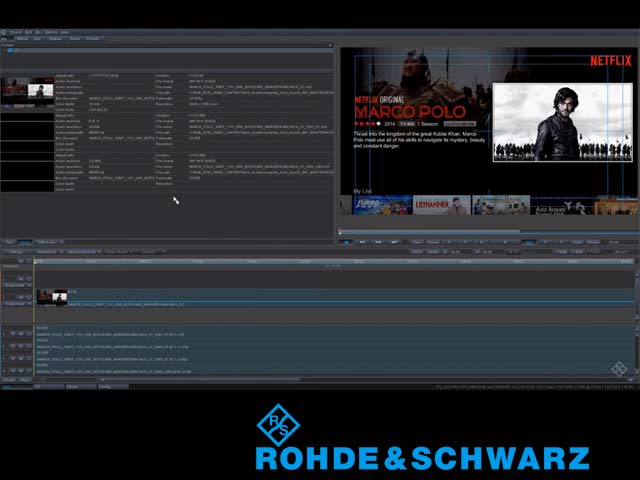Select the ENG_51 (L) audio clip

point(335,331)
